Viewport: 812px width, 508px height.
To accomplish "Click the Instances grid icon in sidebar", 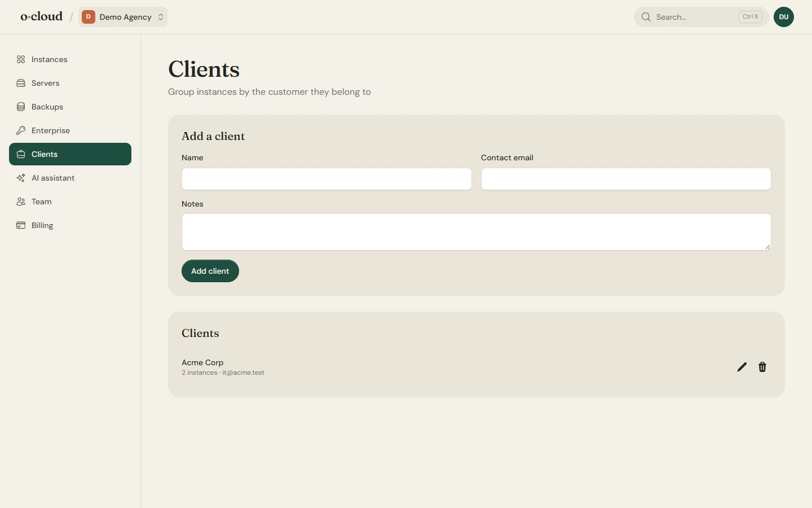I will coord(21,59).
